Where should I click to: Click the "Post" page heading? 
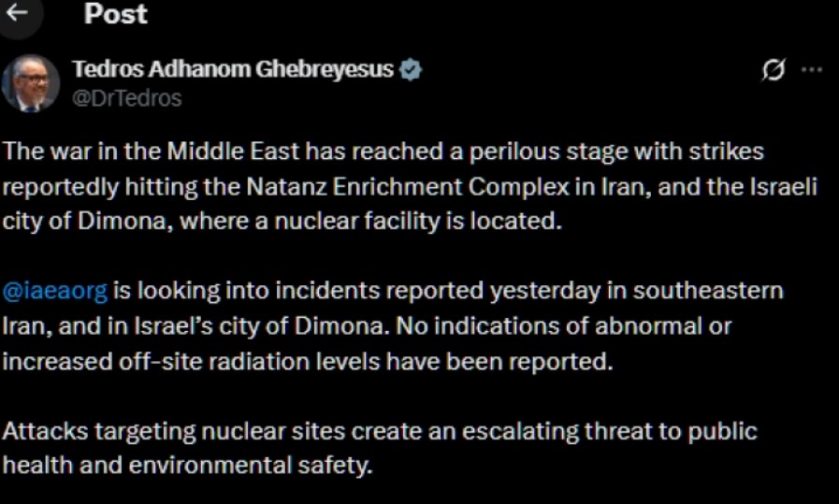click(x=115, y=14)
